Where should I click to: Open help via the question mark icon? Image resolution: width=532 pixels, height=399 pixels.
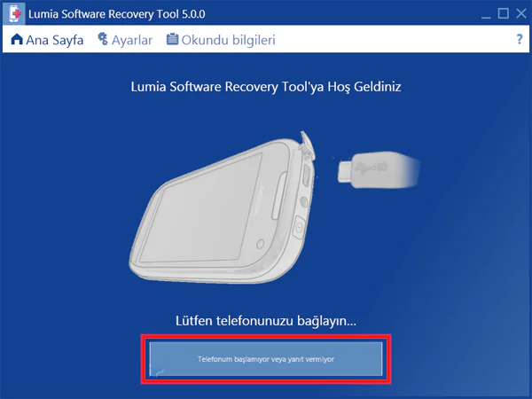(520, 39)
